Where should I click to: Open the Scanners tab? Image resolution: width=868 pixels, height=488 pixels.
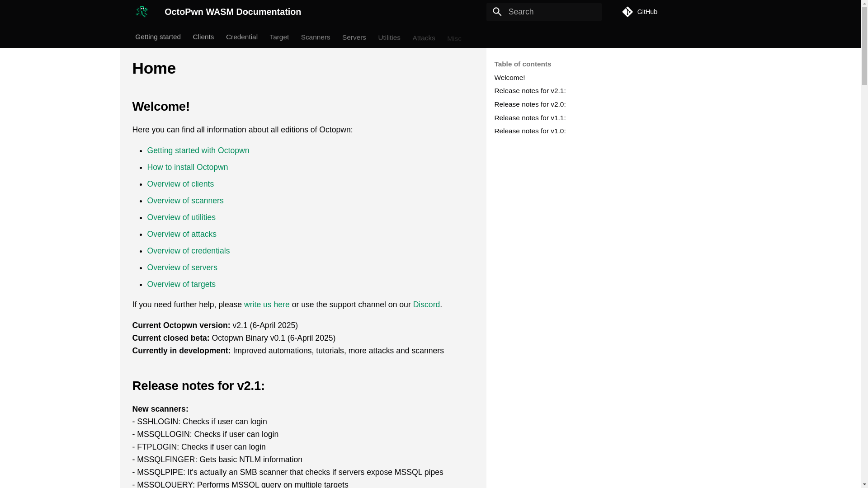[x=316, y=37]
